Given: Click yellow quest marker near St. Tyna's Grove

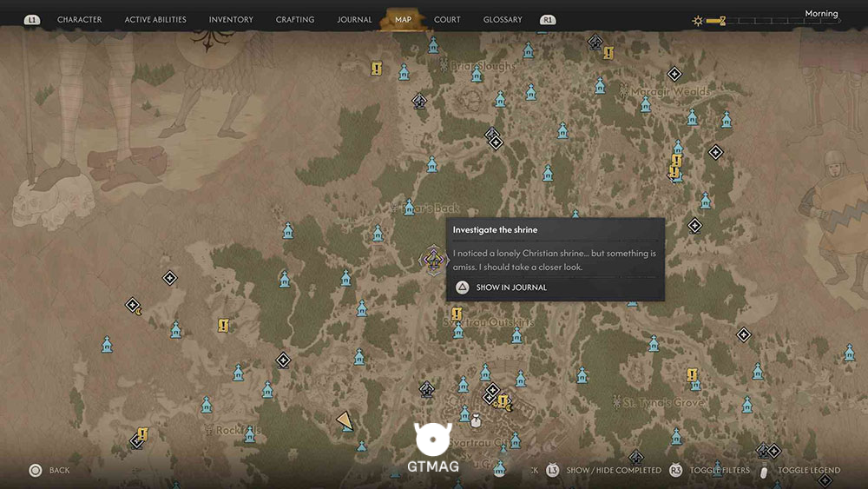Looking at the screenshot, I should [692, 375].
